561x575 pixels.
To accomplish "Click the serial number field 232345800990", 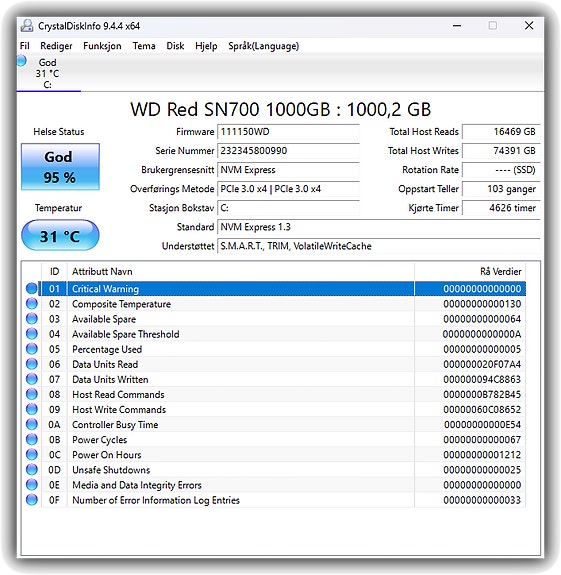I will tap(288, 151).
